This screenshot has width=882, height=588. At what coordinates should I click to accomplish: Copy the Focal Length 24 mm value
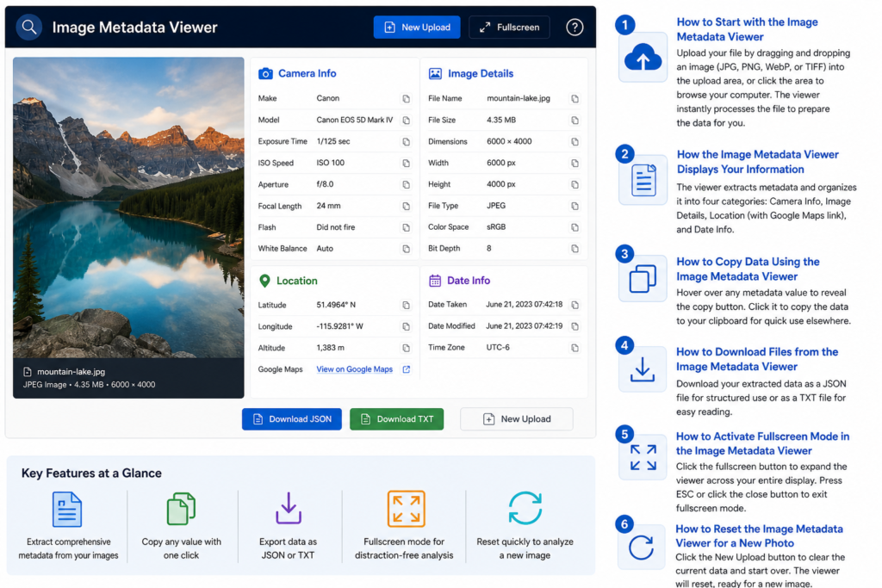407,207
